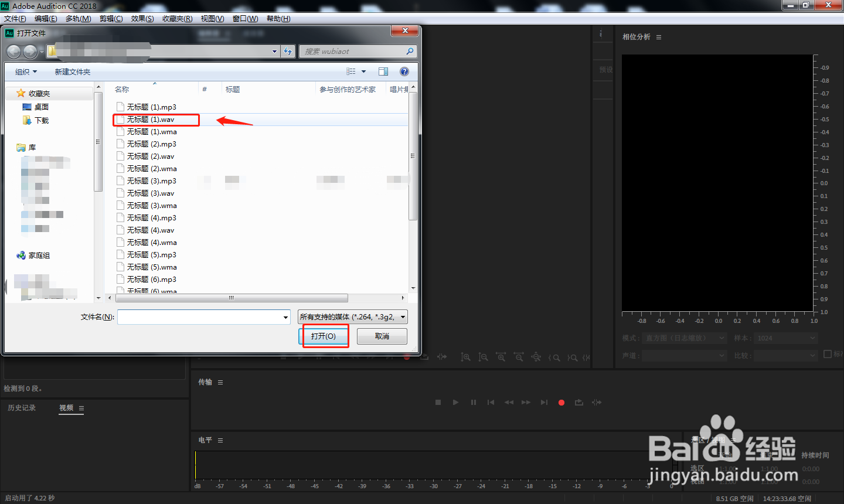This screenshot has height=504, width=844.
Task: Click the Pause button in transport panel
Action: click(474, 403)
